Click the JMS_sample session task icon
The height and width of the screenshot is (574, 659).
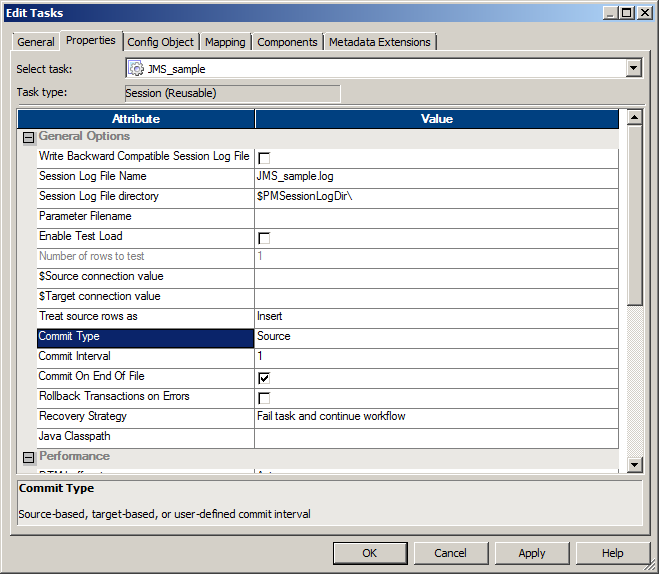click(x=136, y=69)
